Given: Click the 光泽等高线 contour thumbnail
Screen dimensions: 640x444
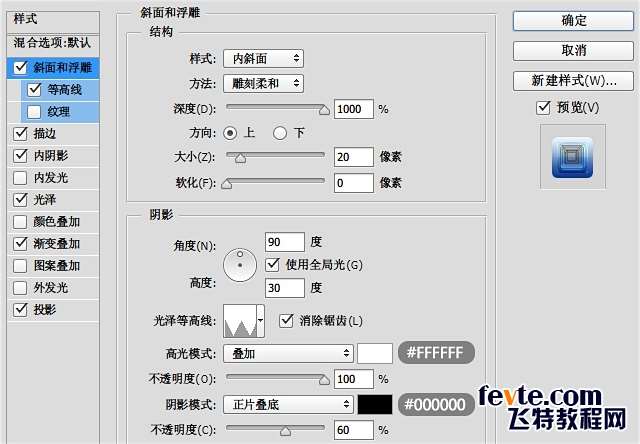Looking at the screenshot, I should click(240, 321).
